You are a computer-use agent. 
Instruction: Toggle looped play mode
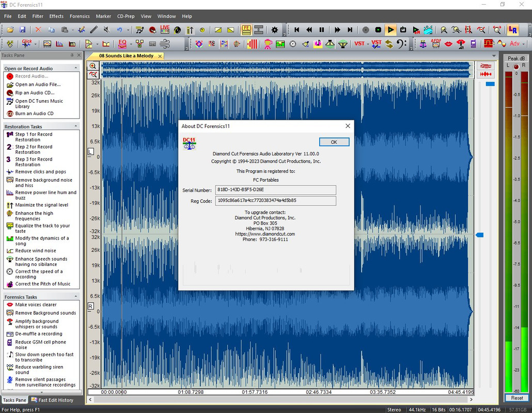click(x=403, y=30)
